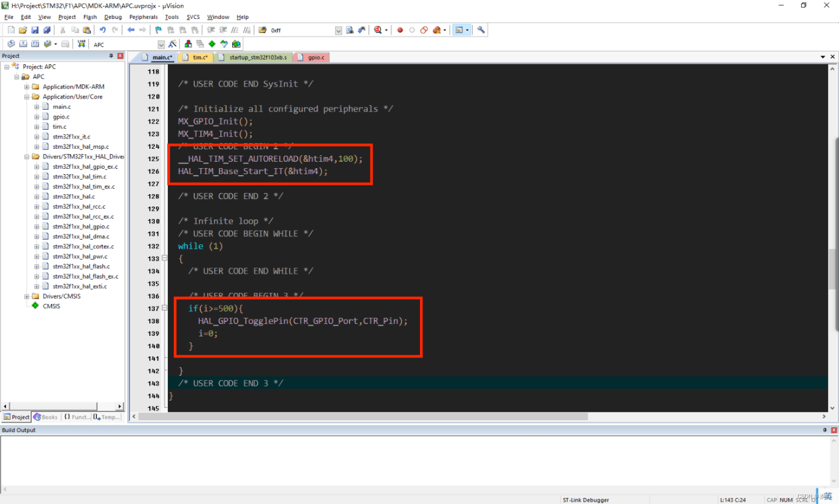The height and width of the screenshot is (504, 839).
Task: Open the Books tab in the project panel
Action: click(45, 417)
